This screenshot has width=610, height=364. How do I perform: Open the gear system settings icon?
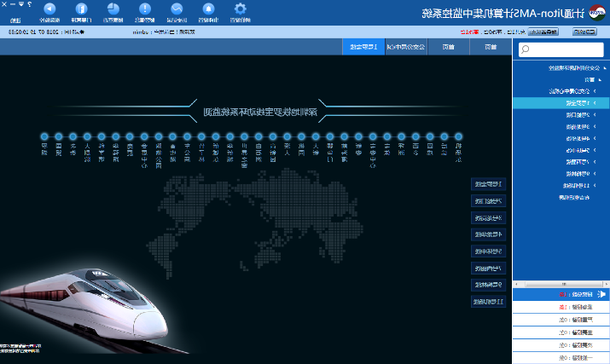240,9
